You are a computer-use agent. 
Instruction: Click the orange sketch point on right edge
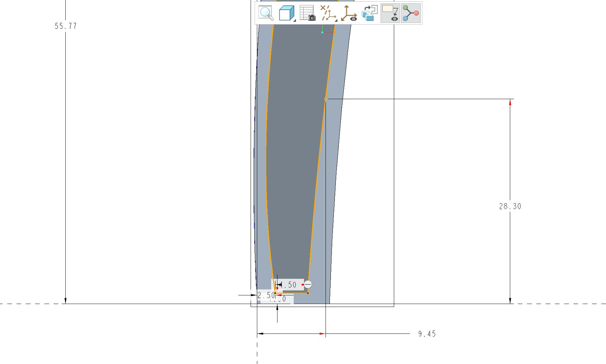point(326,99)
